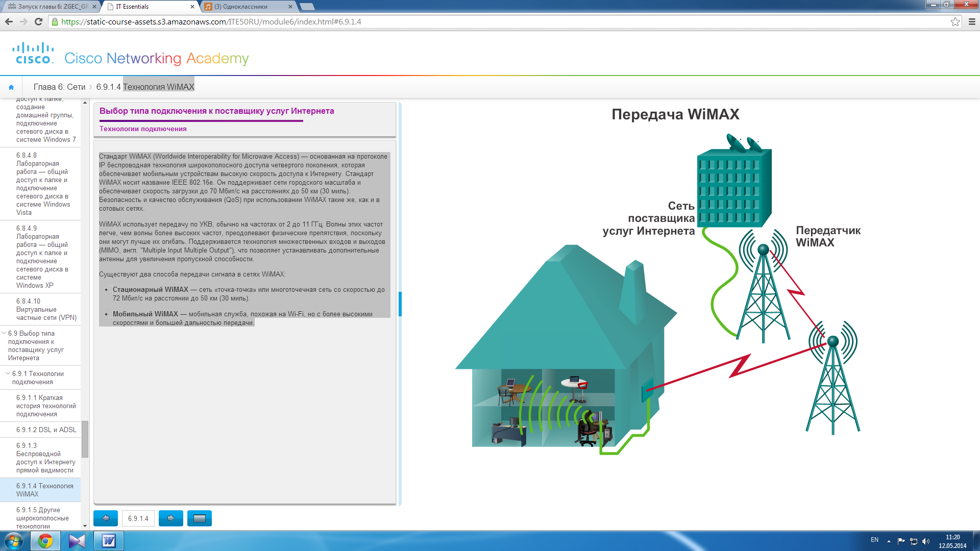Go to the next course page arrow
Image resolution: width=980 pixels, height=551 pixels.
(171, 518)
